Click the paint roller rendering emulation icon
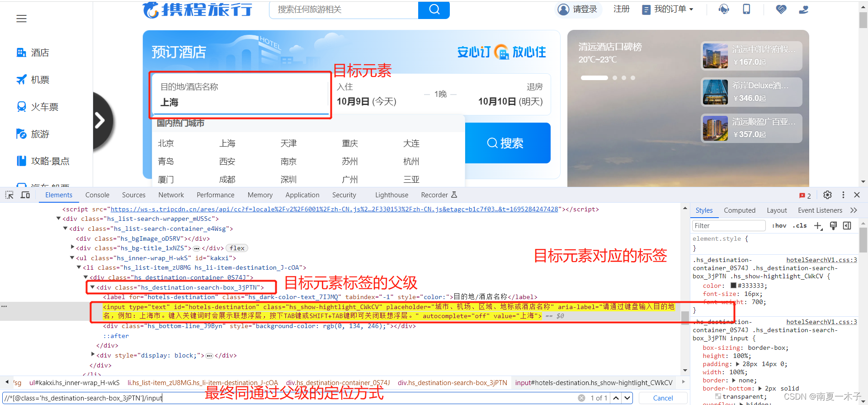 click(833, 226)
